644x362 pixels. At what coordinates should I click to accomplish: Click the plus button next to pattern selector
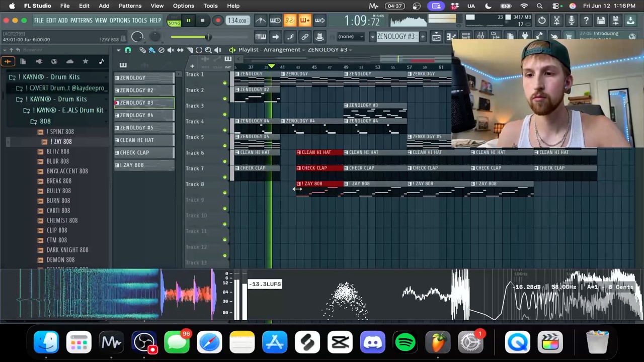(x=423, y=37)
